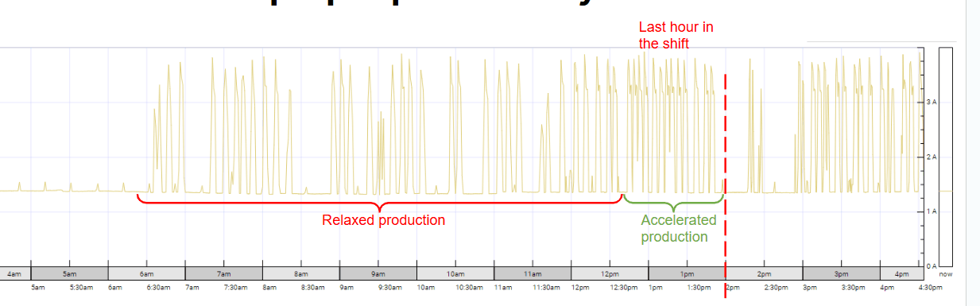The width and height of the screenshot is (980, 306).
Task: Select the 11am segment in the hour bar
Action: coord(533,273)
